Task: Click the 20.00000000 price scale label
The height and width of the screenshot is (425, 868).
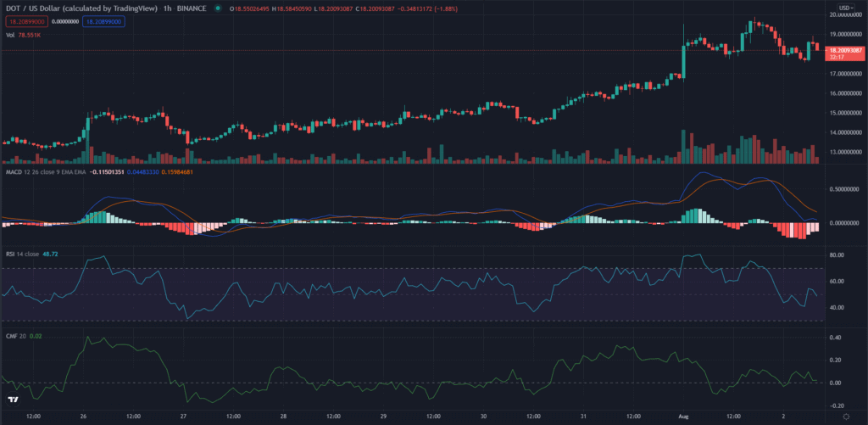Action: pos(845,15)
